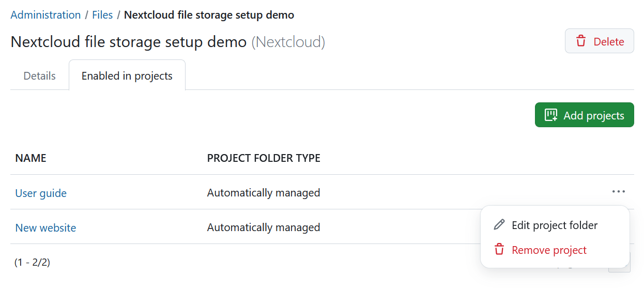This screenshot has height=289, width=644.
Task: Go to Administration in the breadcrumb
Action: [45, 15]
